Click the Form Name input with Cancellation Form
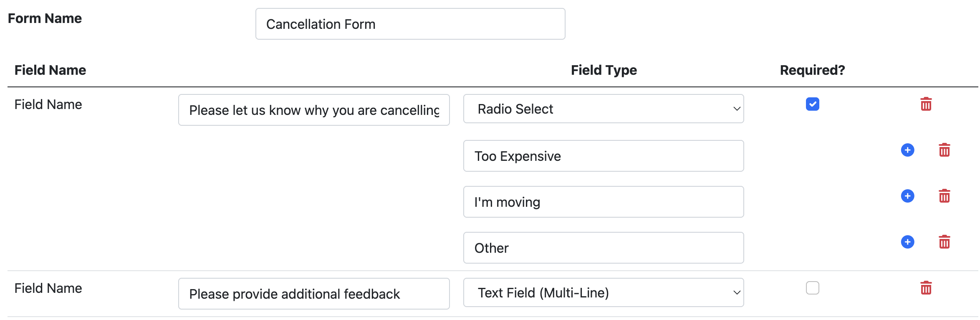The image size is (980, 320). [x=410, y=24]
